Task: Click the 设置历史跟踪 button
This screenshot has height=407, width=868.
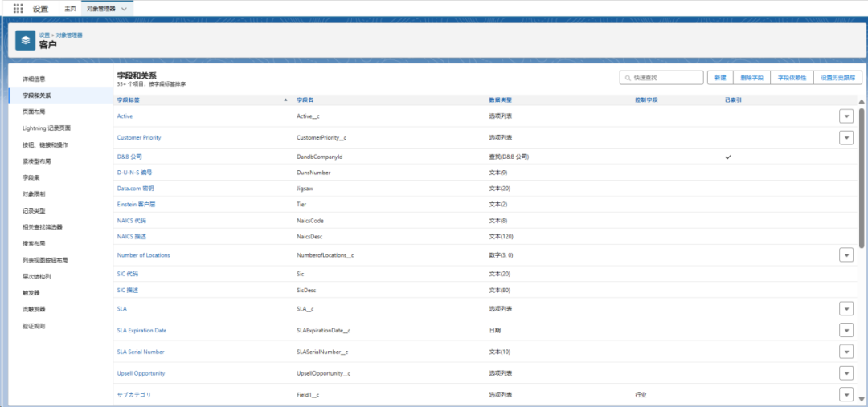Action: click(838, 78)
